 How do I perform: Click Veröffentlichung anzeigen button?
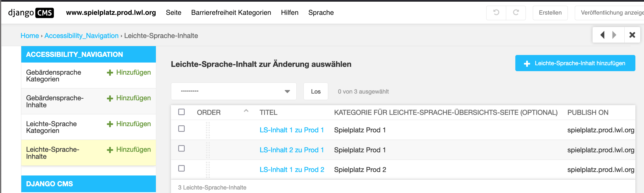click(610, 13)
